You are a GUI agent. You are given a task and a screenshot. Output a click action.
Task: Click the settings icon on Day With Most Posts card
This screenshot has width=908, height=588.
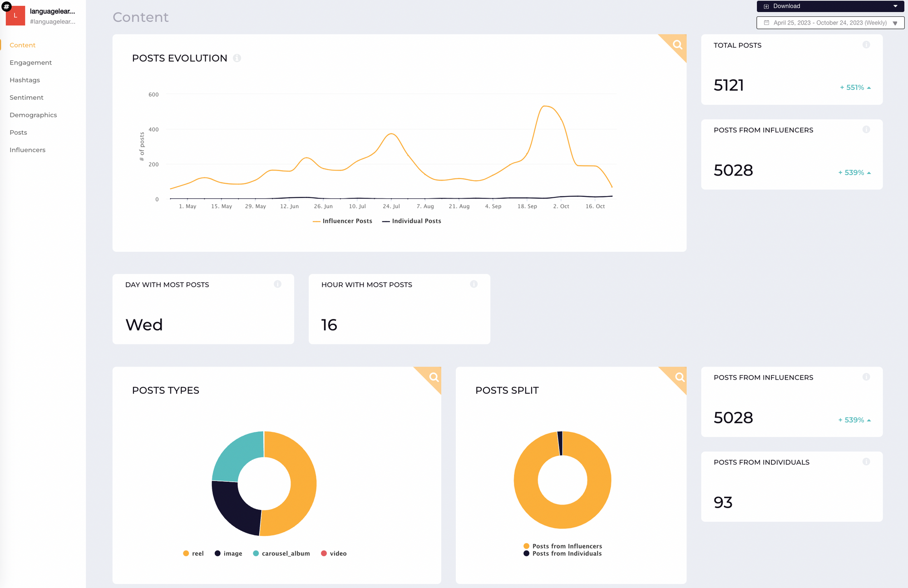(278, 284)
